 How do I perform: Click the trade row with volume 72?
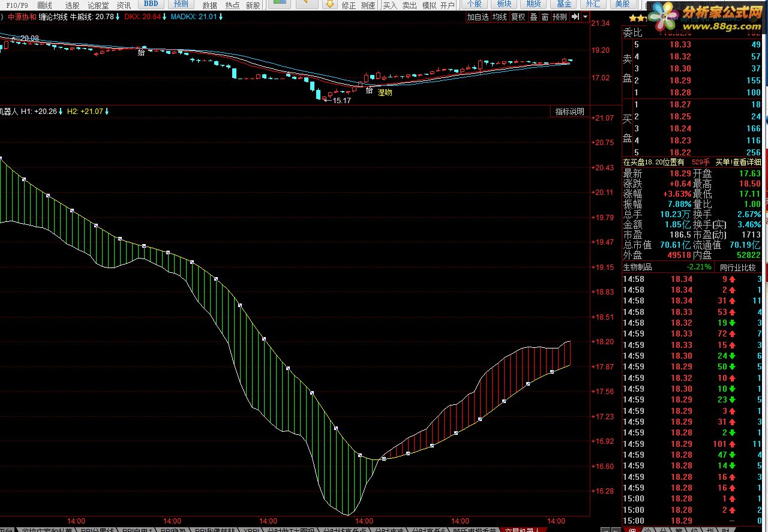693,333
